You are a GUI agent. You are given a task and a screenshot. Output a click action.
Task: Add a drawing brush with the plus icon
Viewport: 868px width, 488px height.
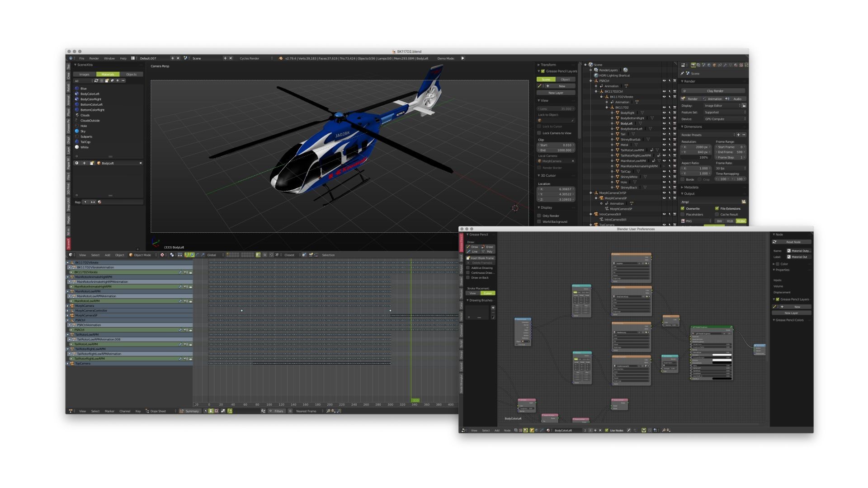[493, 308]
